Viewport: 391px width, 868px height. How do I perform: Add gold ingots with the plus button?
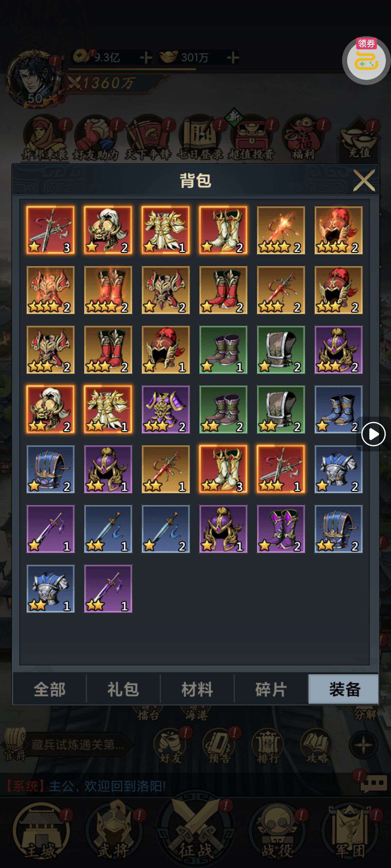point(233,57)
